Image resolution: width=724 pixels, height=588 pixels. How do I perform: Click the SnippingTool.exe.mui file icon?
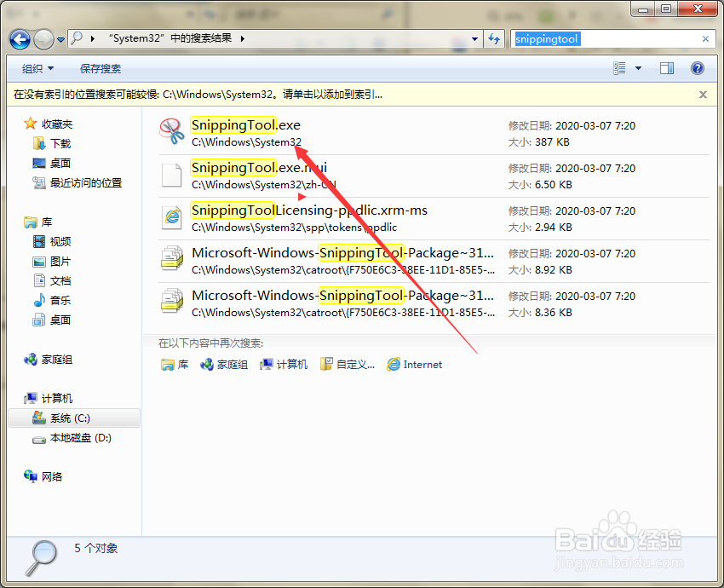click(x=172, y=175)
